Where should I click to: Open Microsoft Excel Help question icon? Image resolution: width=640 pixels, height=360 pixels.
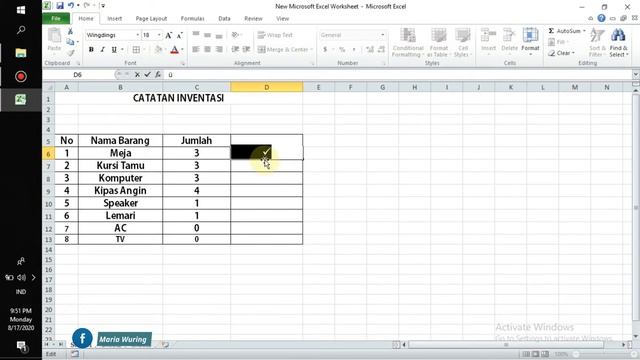coord(601,18)
